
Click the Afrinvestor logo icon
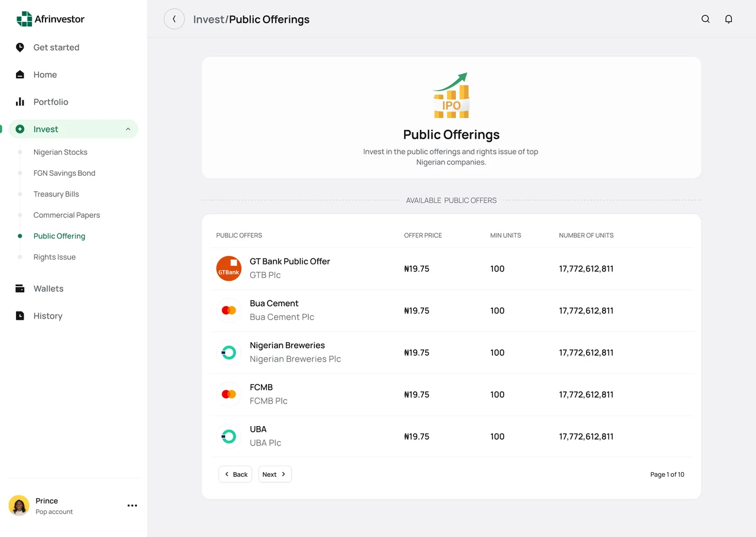(24, 19)
